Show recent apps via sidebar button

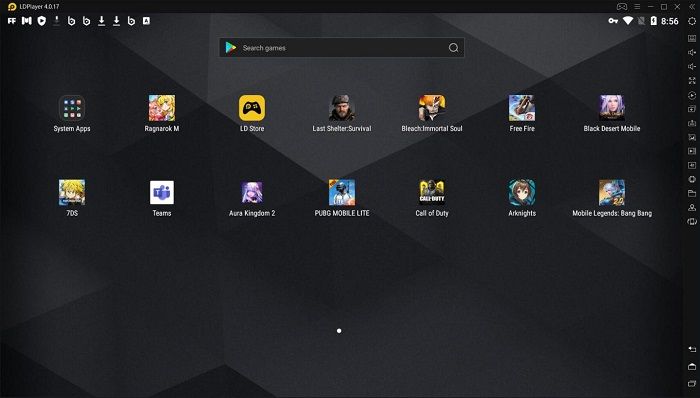pyautogui.click(x=692, y=383)
